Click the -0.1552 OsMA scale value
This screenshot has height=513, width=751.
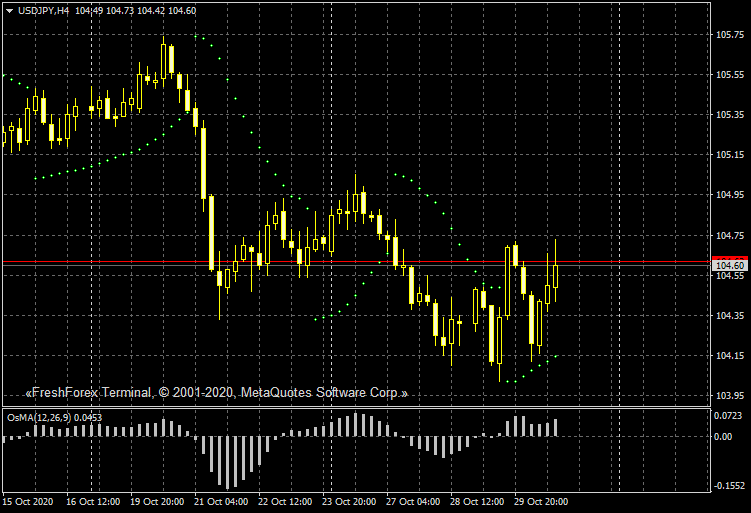coord(729,486)
